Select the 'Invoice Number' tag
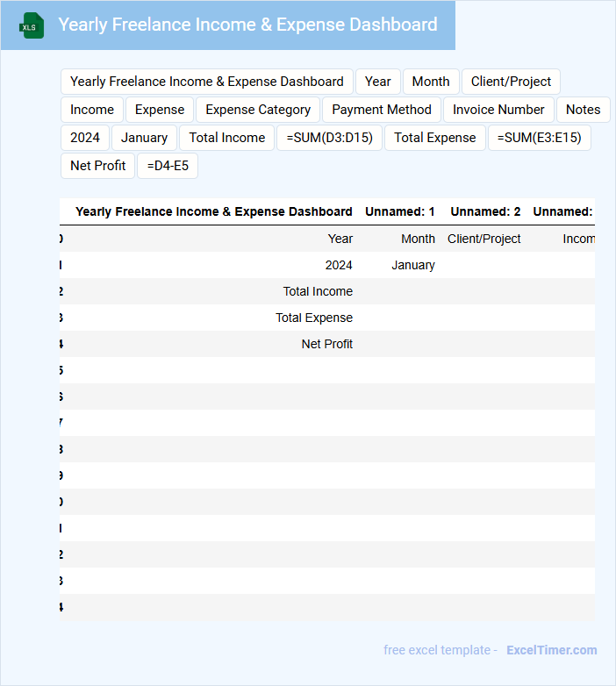This screenshot has height=686, width=616. click(x=498, y=110)
